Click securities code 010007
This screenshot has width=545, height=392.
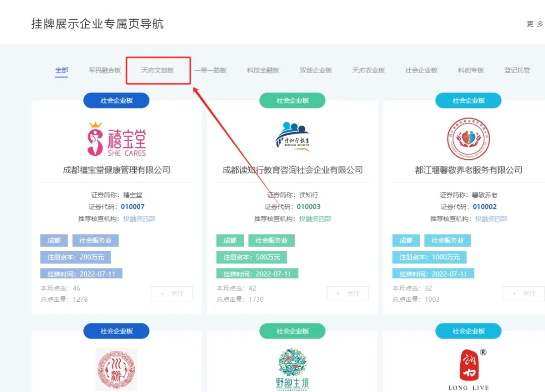tap(132, 207)
